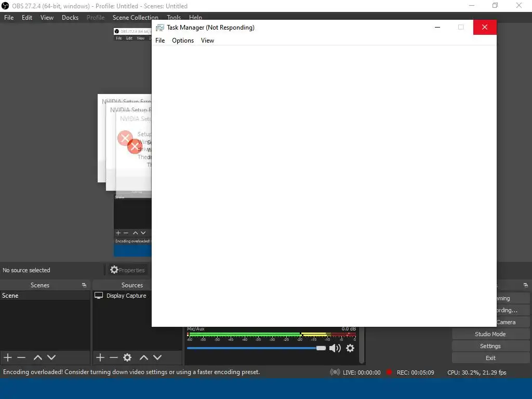Click the Exit button in Controls
Screen dimensions: 532x399
(x=490, y=358)
